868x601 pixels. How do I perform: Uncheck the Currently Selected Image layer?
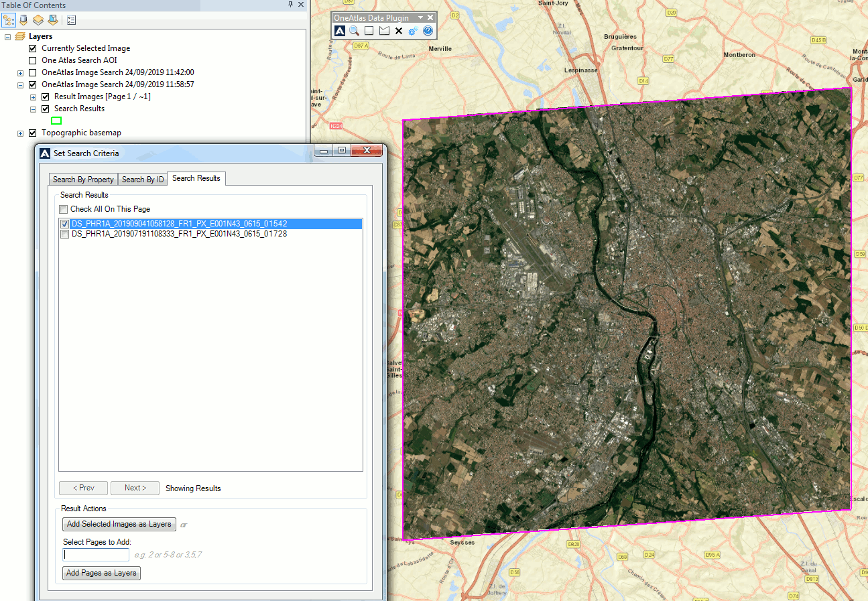(x=32, y=48)
